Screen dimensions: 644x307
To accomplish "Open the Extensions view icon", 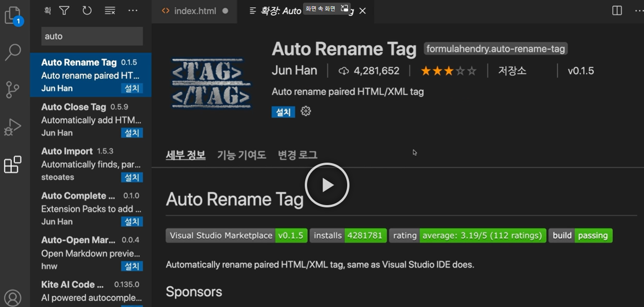I will pyautogui.click(x=13, y=164).
